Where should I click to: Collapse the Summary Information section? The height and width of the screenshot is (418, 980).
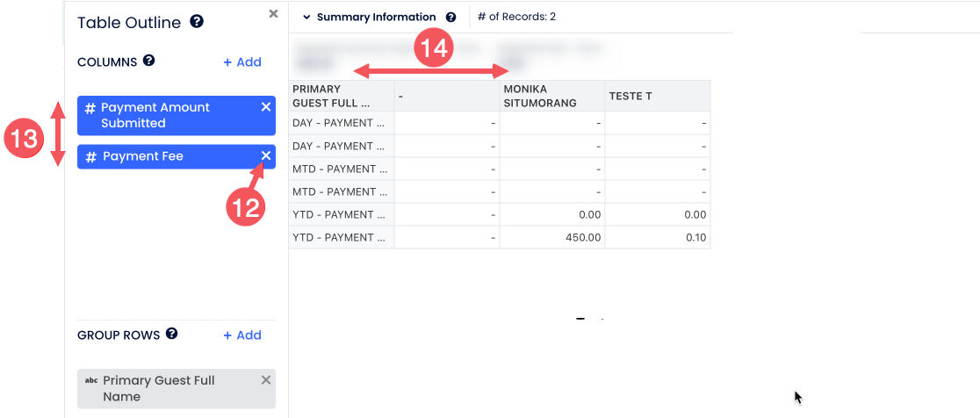click(306, 17)
